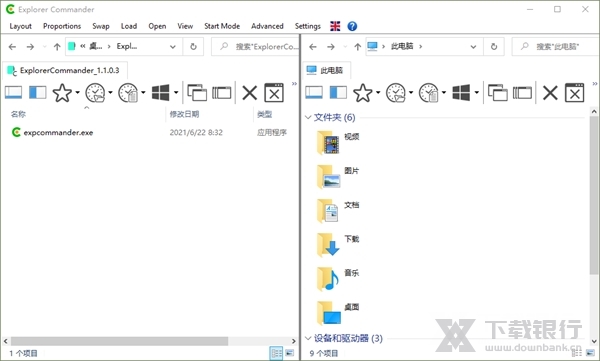Image resolution: width=600 pixels, height=361 pixels.
Task: Click Windows logo icon in right pane toolbar
Action: point(461,93)
